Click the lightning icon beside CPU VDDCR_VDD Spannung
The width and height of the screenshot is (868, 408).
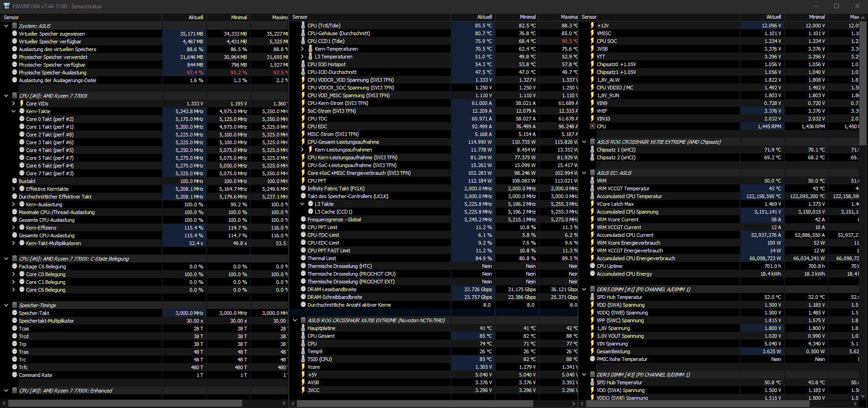pyautogui.click(x=303, y=80)
